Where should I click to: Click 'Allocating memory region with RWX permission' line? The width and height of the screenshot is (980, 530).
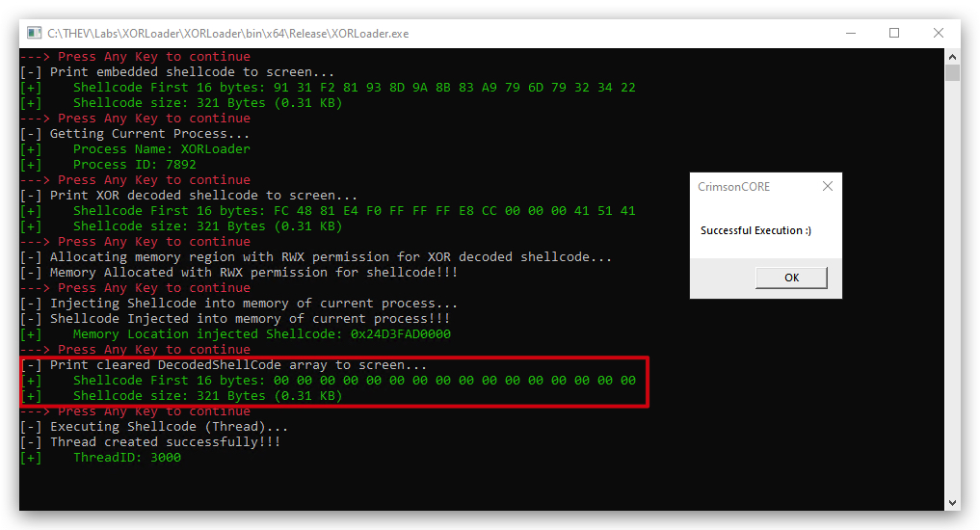(x=316, y=257)
